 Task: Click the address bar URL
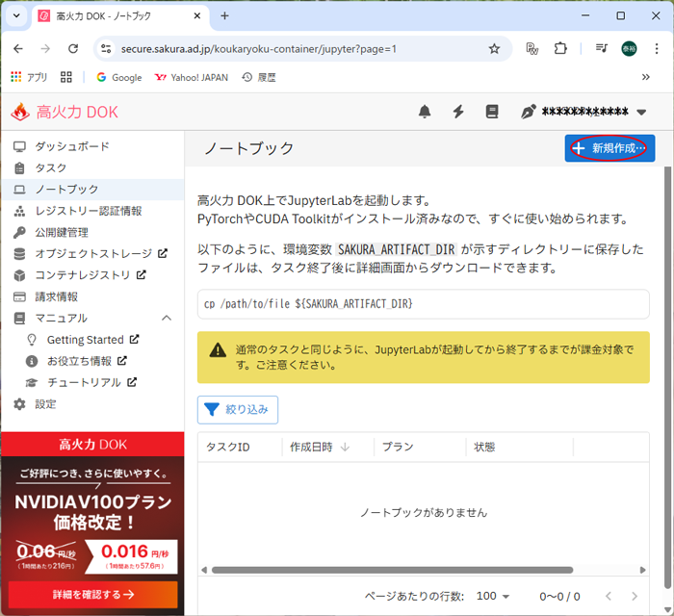pyautogui.click(x=258, y=49)
